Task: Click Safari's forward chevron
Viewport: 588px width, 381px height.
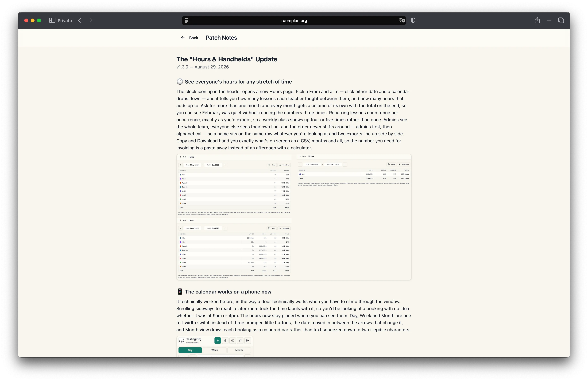Action: click(91, 20)
